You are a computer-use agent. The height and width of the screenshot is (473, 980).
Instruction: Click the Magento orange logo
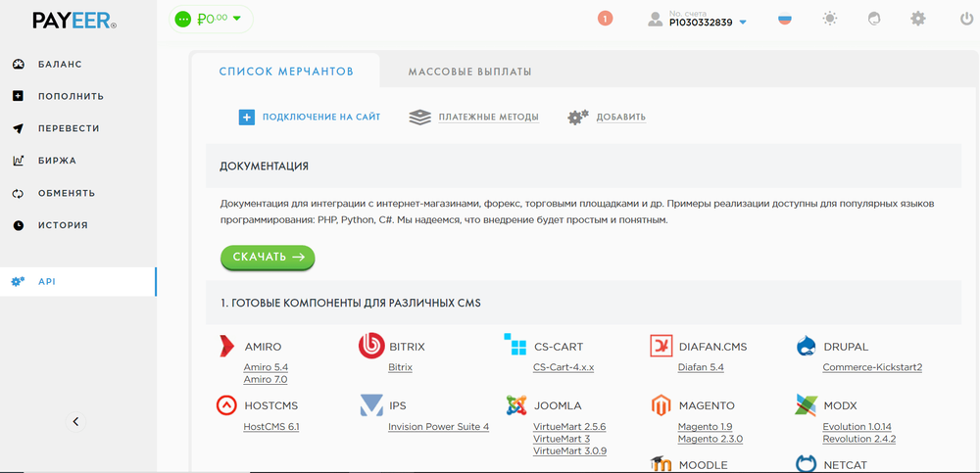pyautogui.click(x=661, y=405)
